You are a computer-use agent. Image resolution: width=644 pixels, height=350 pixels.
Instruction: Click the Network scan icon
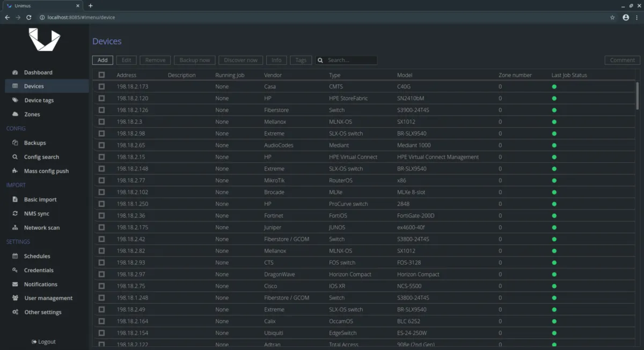[15, 228]
